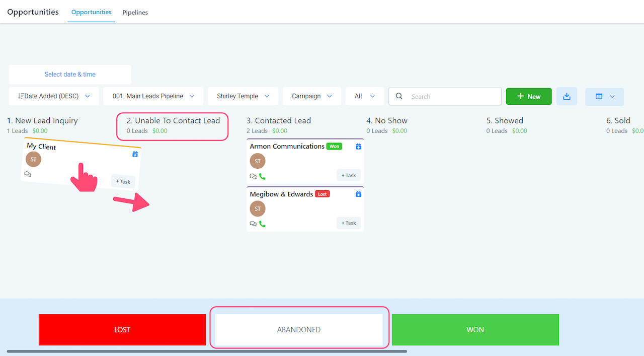Viewport: 644px width, 356px height.
Task: Click ST avatar on My Client card
Action: (x=33, y=159)
